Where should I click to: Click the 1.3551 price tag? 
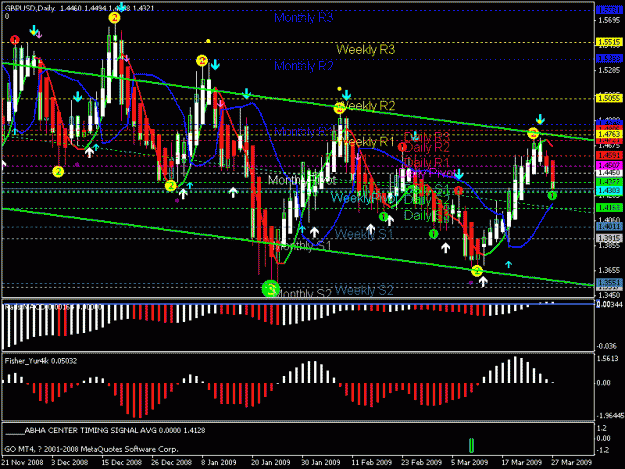pyautogui.click(x=609, y=283)
